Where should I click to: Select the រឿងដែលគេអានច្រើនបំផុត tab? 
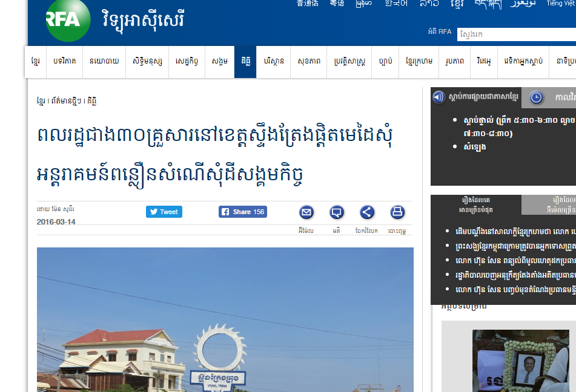click(x=476, y=205)
